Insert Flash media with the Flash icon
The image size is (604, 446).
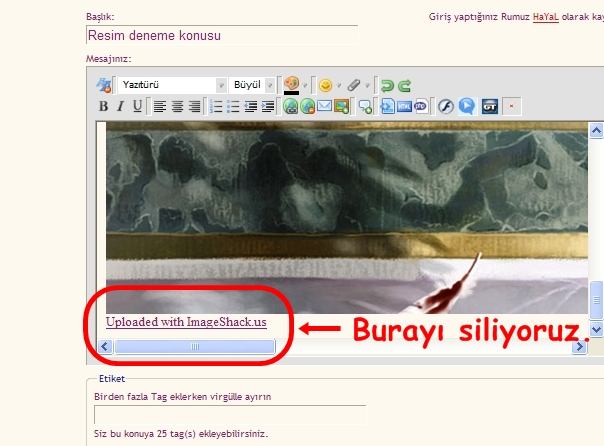coord(446,106)
